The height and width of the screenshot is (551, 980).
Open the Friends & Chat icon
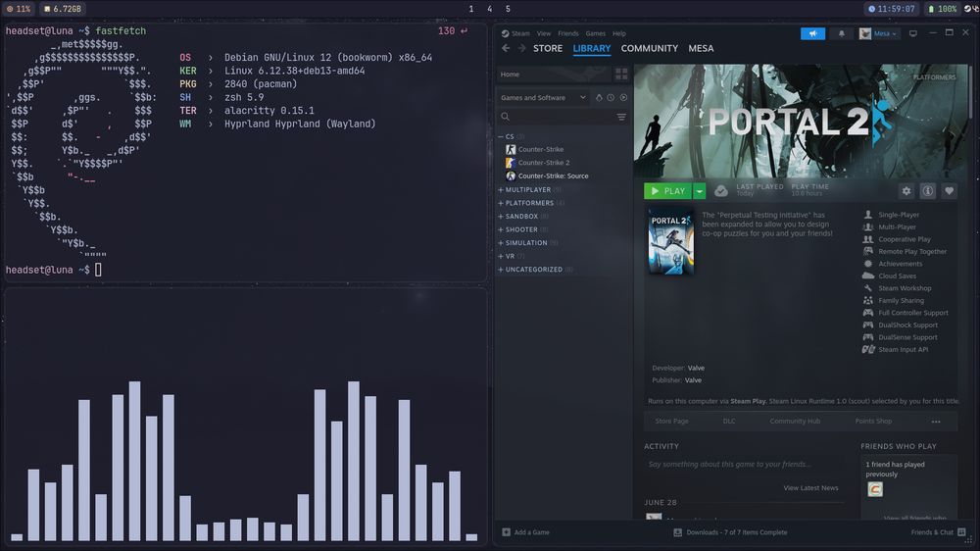point(961,532)
